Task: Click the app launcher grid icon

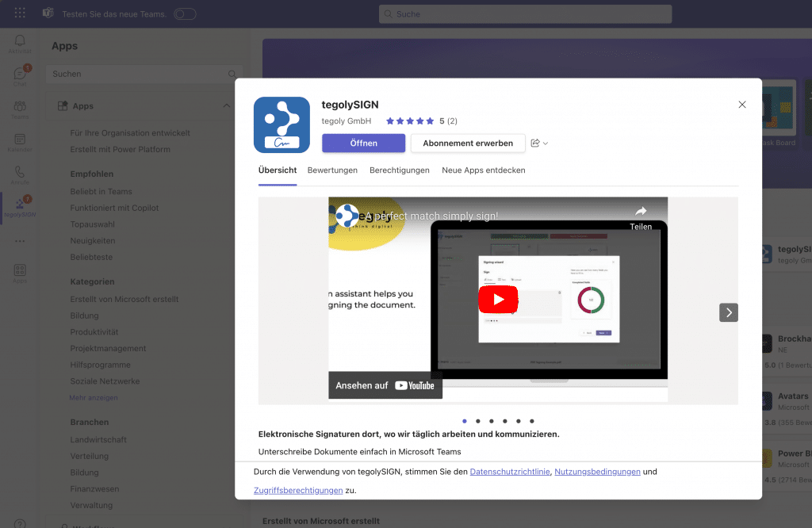Action: (x=20, y=13)
